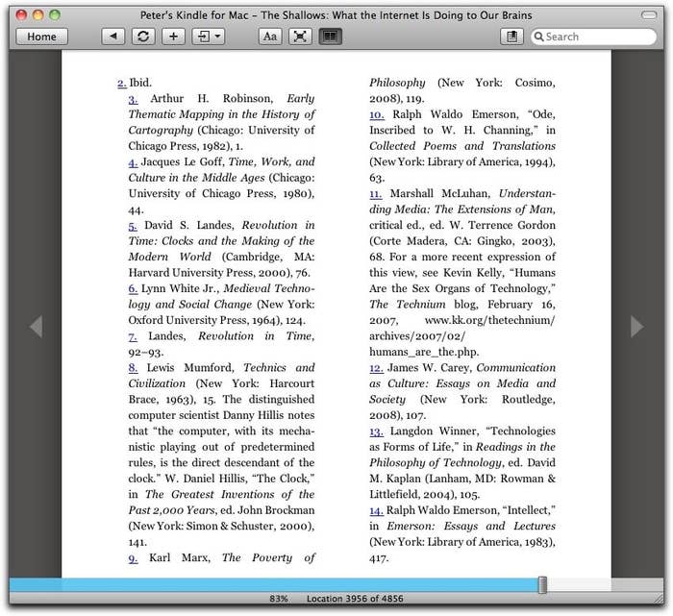
Task: Click the green zoom window button
Action: (x=55, y=15)
